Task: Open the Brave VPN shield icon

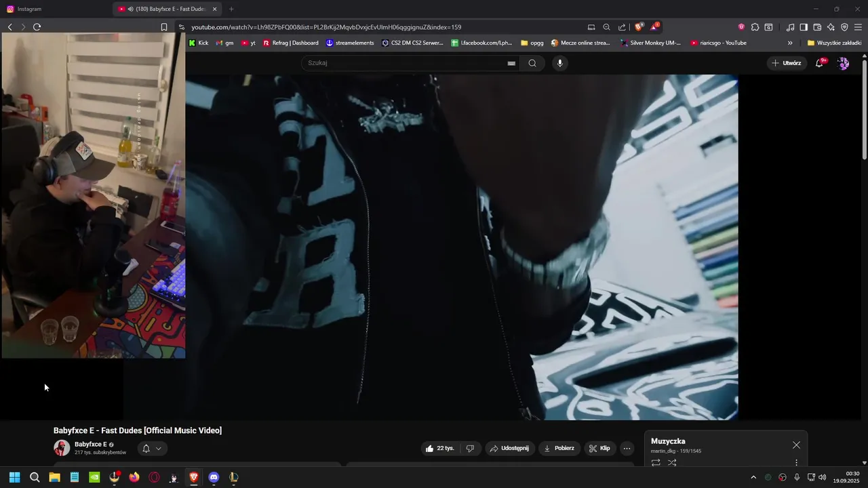Action: click(x=844, y=27)
